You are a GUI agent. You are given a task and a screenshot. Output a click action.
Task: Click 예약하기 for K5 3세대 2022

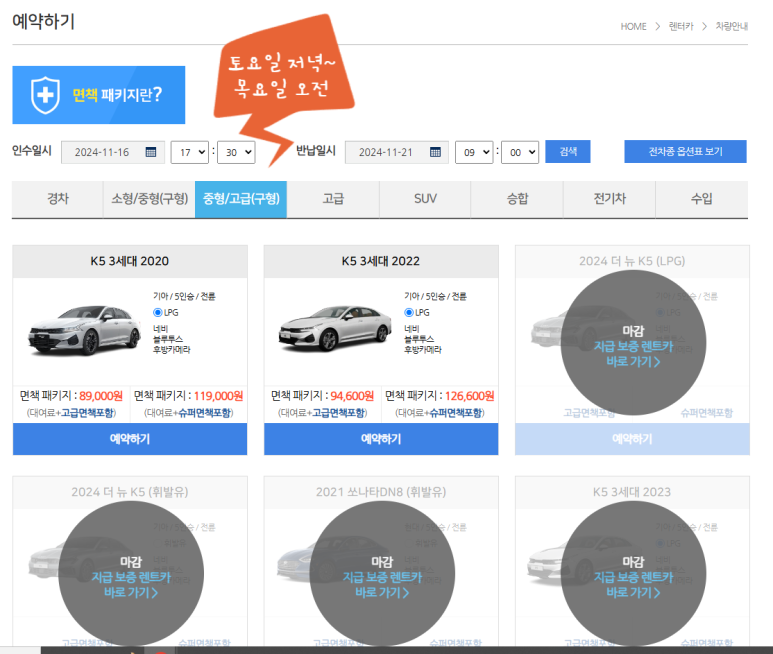(x=381, y=439)
